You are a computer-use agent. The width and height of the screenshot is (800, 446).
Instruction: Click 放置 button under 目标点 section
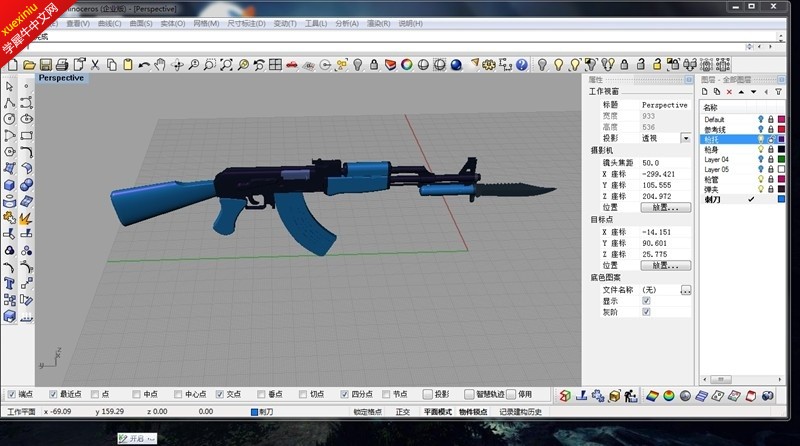(665, 265)
